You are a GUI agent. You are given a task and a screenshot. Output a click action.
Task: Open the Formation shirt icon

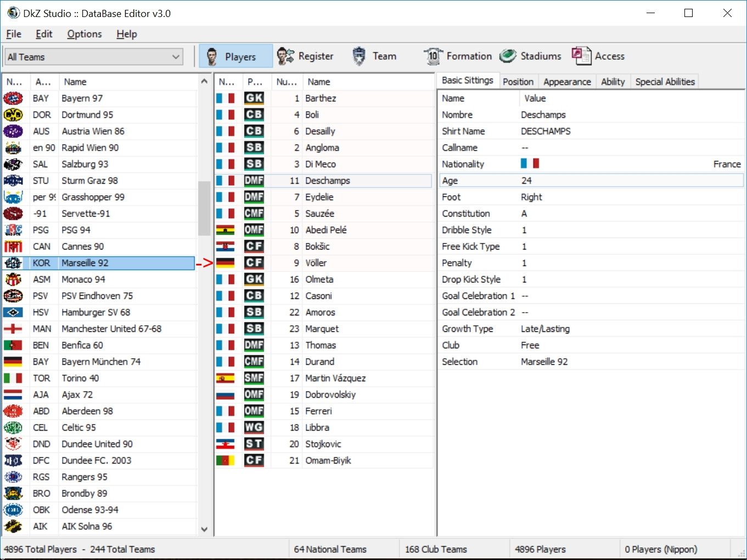pos(433,56)
